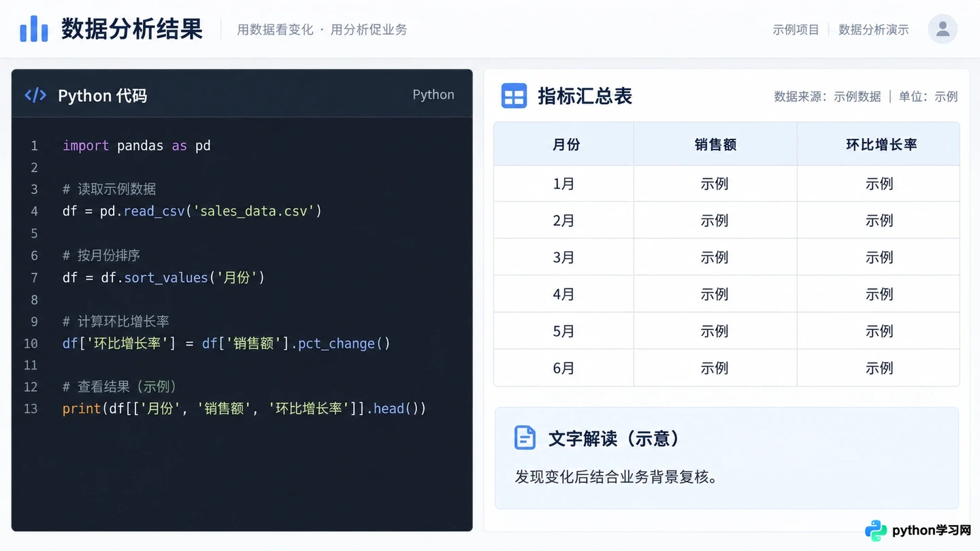This screenshot has width=980, height=551.
Task: Click the 4月 row cell
Action: click(564, 294)
